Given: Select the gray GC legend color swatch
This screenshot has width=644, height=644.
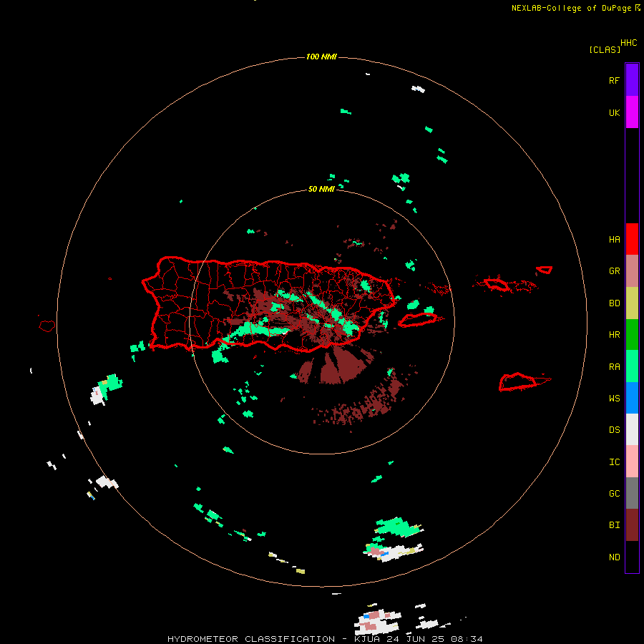Looking at the screenshot, I should (632, 493).
